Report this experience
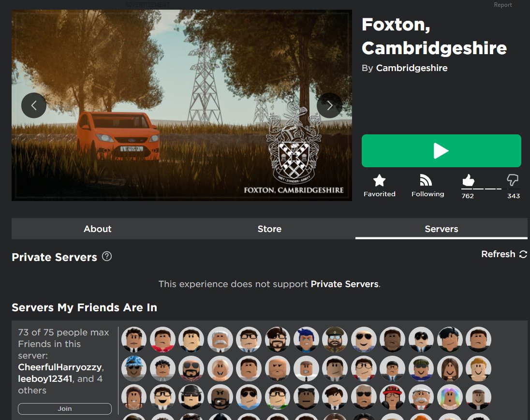This screenshot has width=530, height=420. 502,5
